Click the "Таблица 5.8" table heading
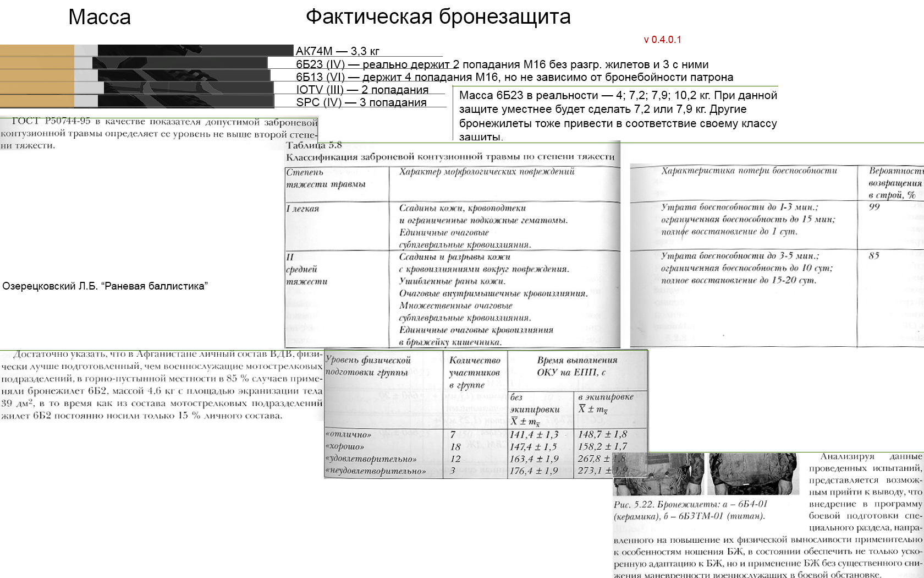 pyautogui.click(x=314, y=145)
